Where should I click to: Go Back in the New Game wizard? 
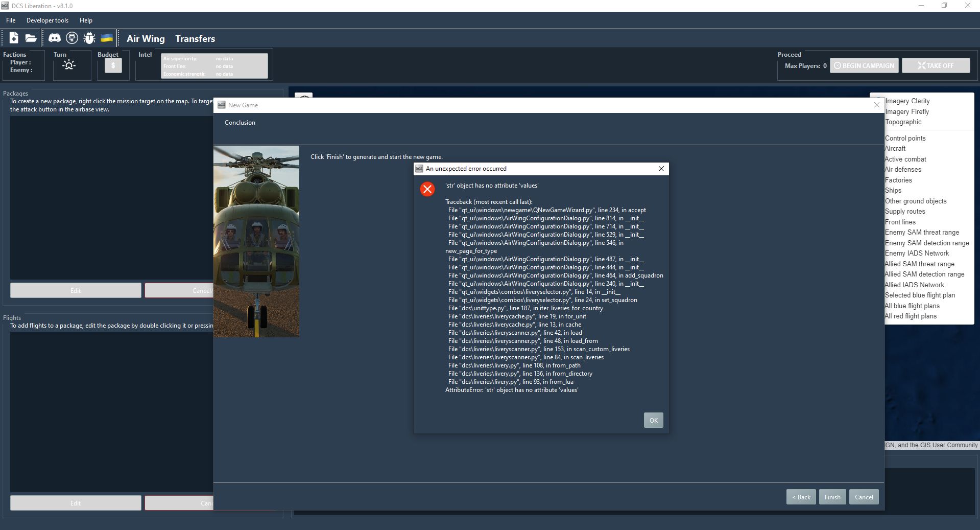tap(801, 496)
